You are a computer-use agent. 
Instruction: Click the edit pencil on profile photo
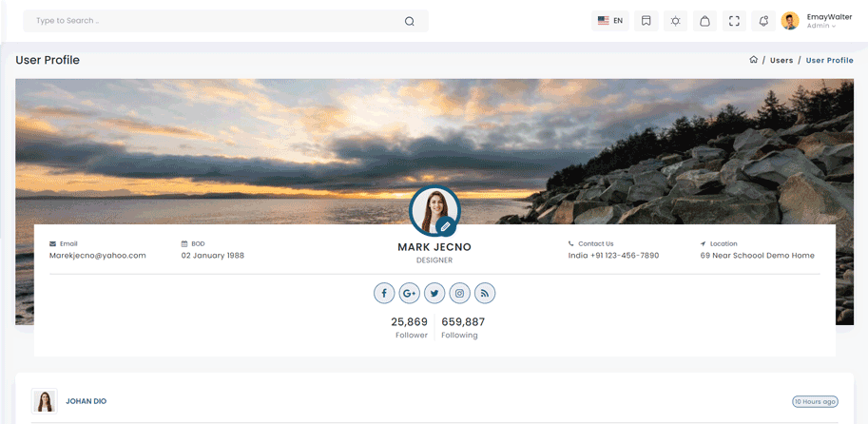444,226
